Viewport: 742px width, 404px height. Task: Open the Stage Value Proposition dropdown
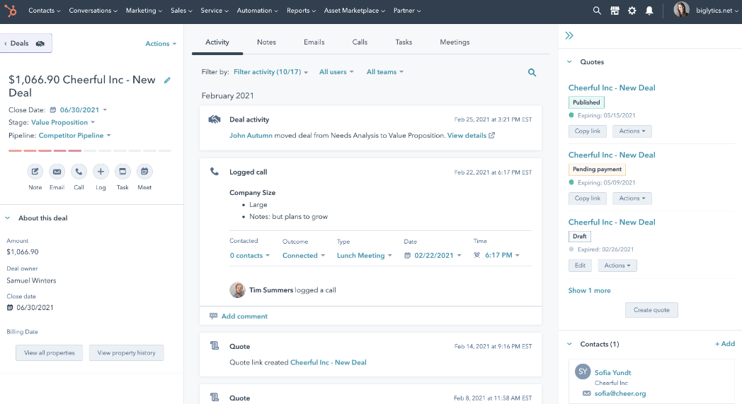63,123
